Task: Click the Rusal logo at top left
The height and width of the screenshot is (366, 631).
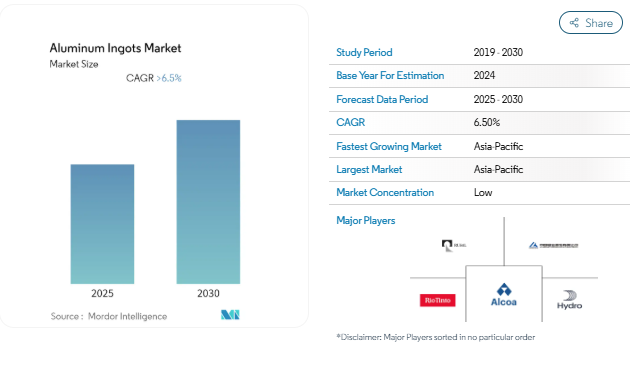Action: (454, 245)
